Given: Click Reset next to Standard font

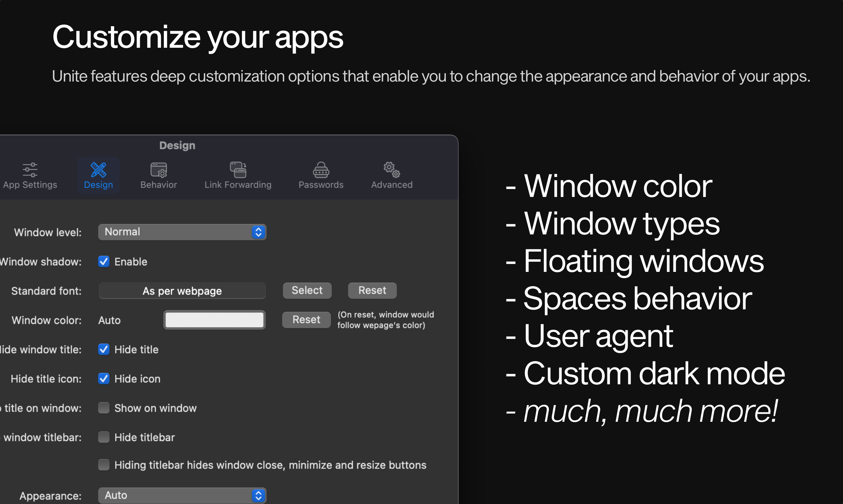Looking at the screenshot, I should click(x=372, y=290).
